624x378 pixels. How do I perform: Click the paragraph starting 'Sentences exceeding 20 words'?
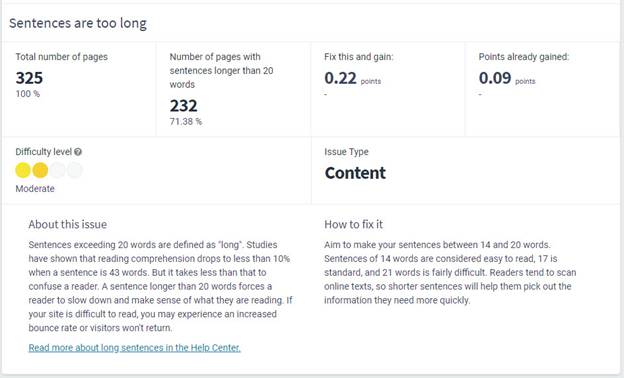pyautogui.click(x=160, y=286)
